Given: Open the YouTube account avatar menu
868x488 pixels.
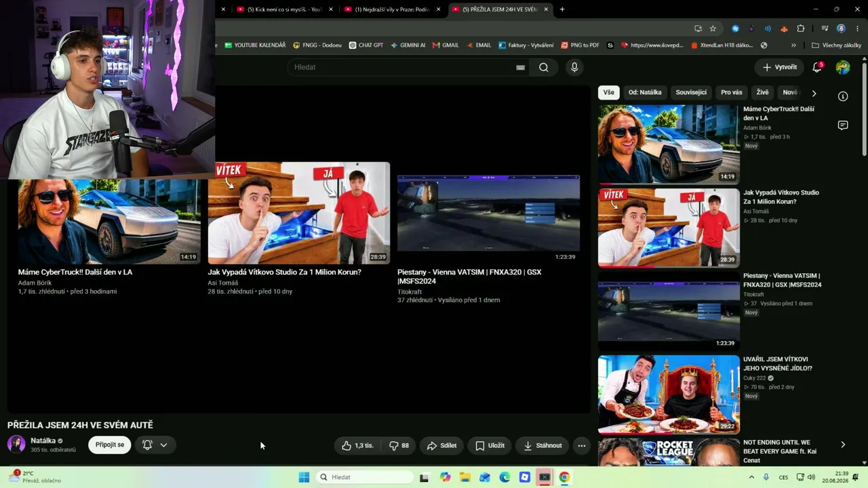Looking at the screenshot, I should pos(843,67).
